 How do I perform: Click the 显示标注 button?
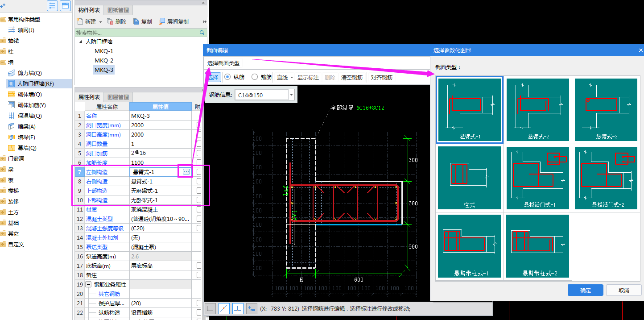[308, 77]
